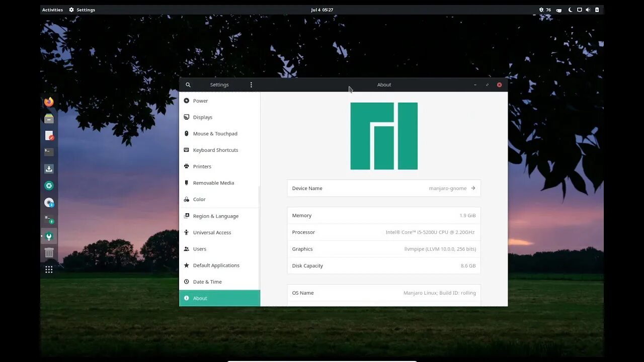This screenshot has height=362, width=644.
Task: Open Date & Time settings
Action: 220,282
